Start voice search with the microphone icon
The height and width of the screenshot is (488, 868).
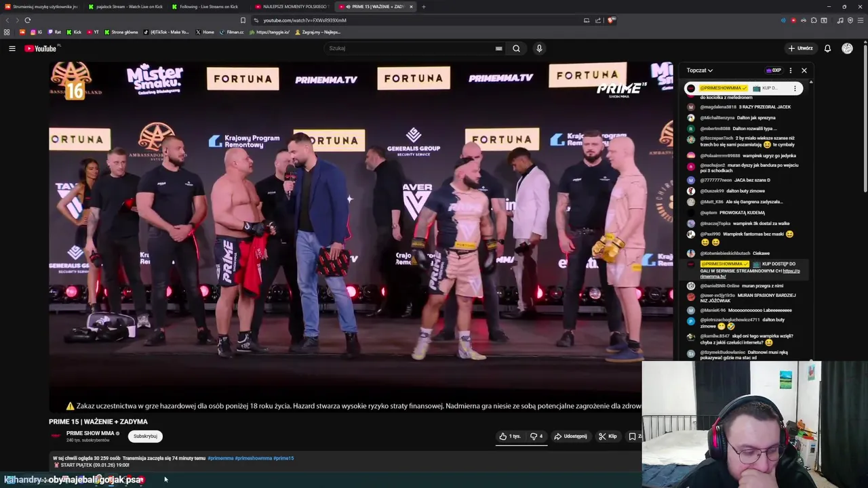coord(539,48)
